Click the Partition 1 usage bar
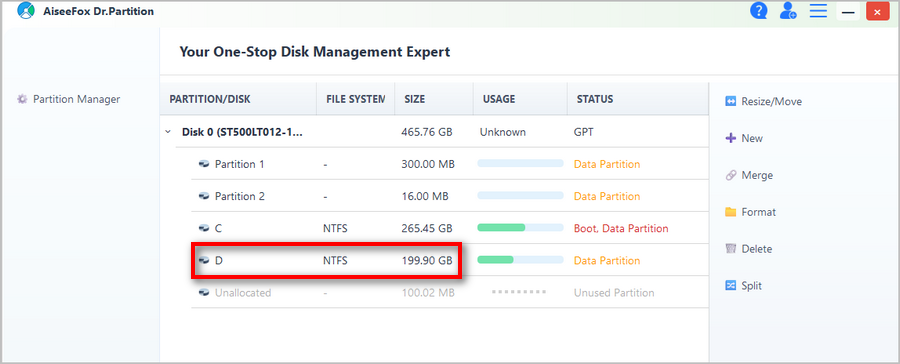This screenshot has width=900, height=364. tap(520, 163)
